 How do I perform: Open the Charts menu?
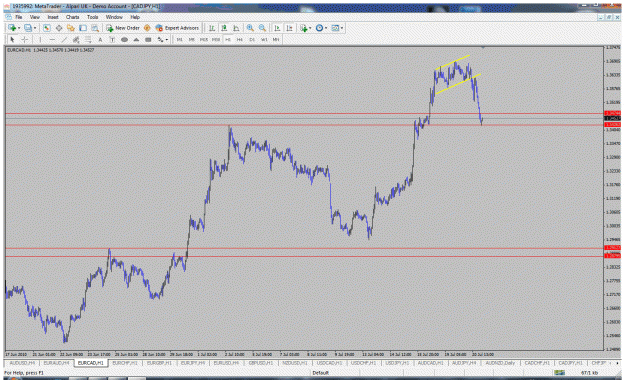click(x=73, y=17)
